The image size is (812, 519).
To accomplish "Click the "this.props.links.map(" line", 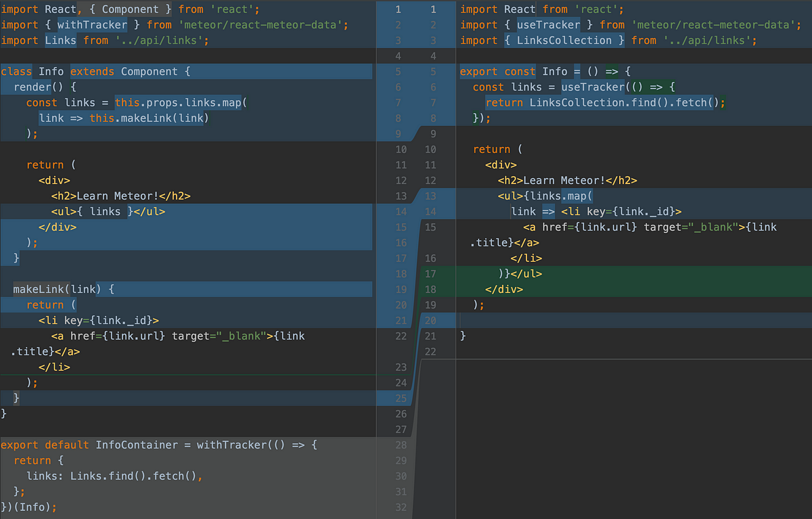I will (137, 103).
